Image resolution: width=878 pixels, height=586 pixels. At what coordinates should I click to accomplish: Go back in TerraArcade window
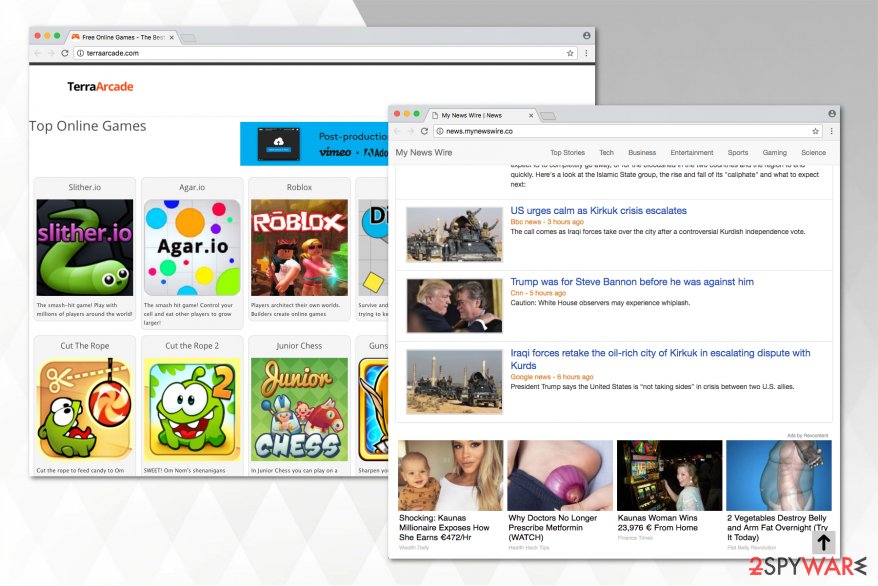tap(38, 53)
